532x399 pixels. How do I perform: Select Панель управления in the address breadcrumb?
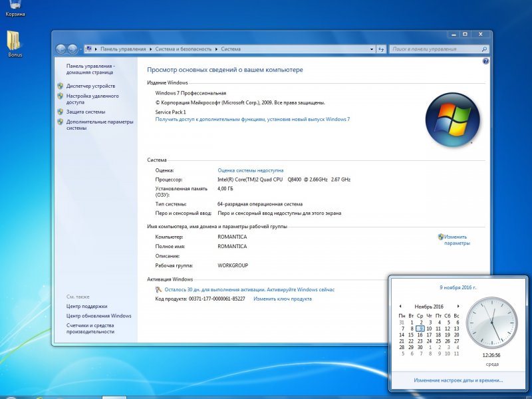click(x=123, y=49)
